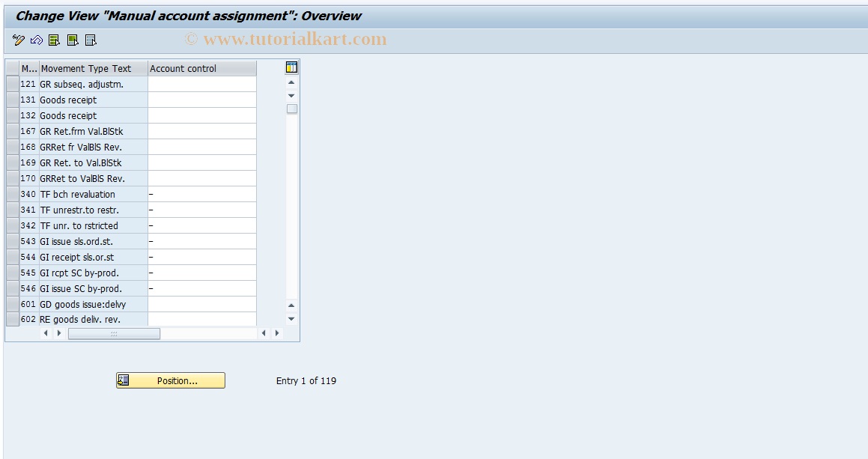Click the GR Ret. to Val.BlStk text cell
The image size is (868, 459).
pyautogui.click(x=94, y=162)
